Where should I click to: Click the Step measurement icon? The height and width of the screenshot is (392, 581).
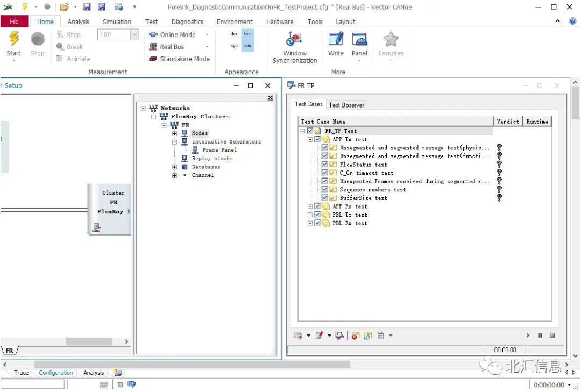60,34
